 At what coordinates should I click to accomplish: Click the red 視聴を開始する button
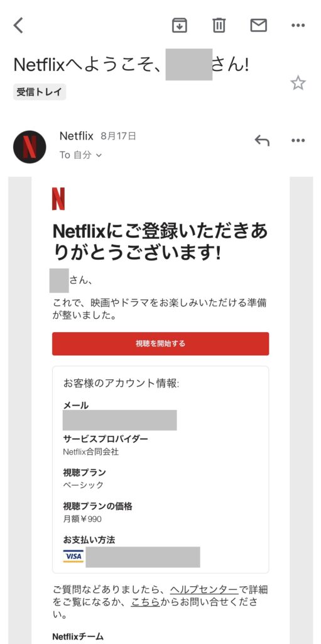tap(161, 343)
